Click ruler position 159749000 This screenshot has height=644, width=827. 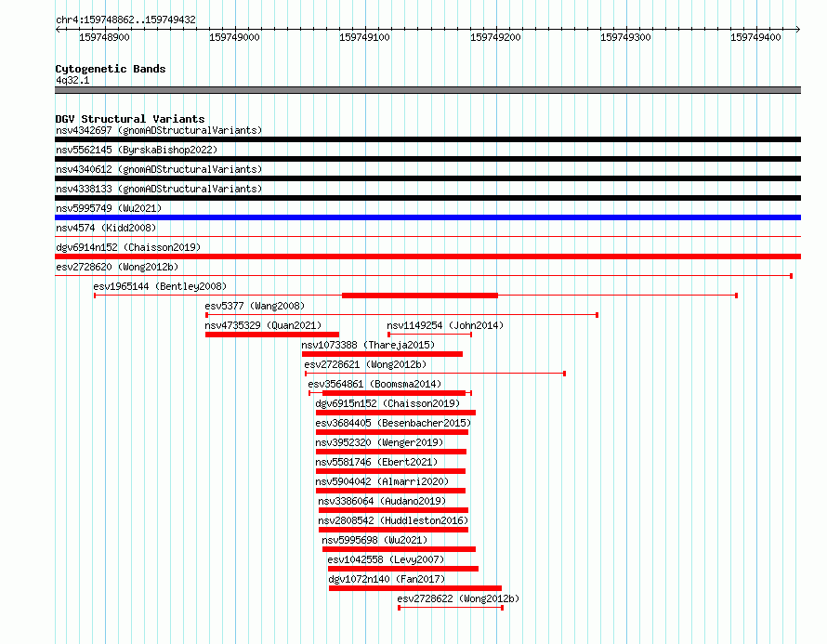point(234,37)
